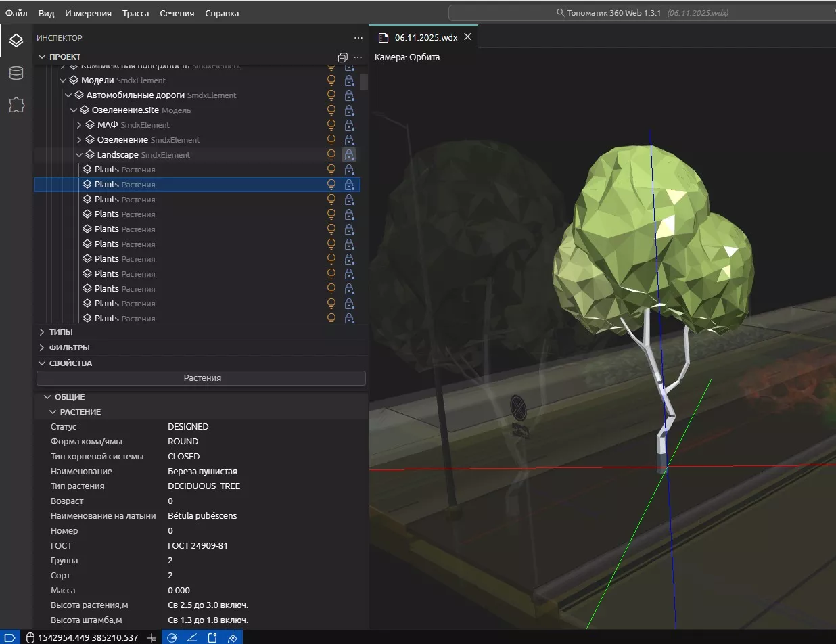Image resolution: width=836 pixels, height=644 pixels.
Task: Expand the МАФ tree node
Action: 79,125
